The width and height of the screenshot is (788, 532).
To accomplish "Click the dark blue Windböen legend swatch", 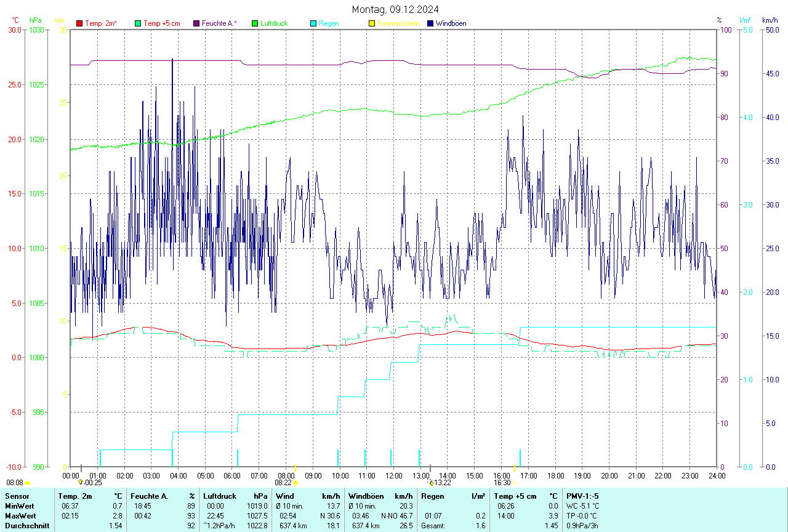I will 430,23.
